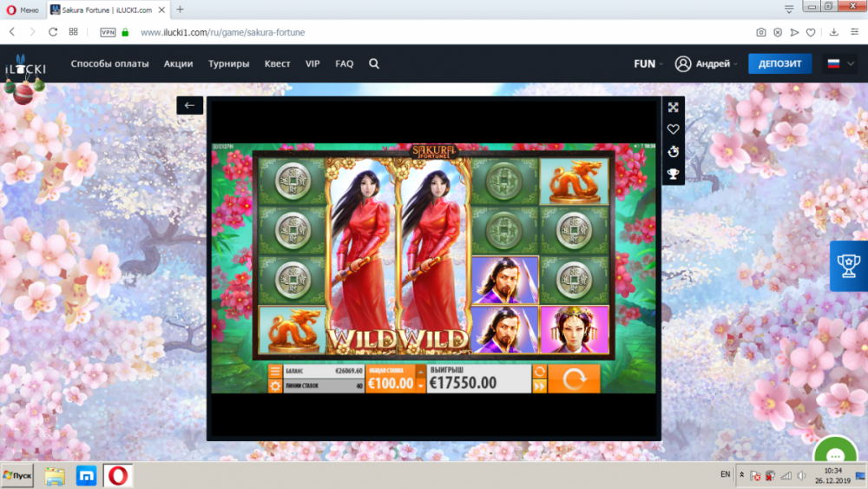Click the stopwatch icon beside the game

coord(673,152)
